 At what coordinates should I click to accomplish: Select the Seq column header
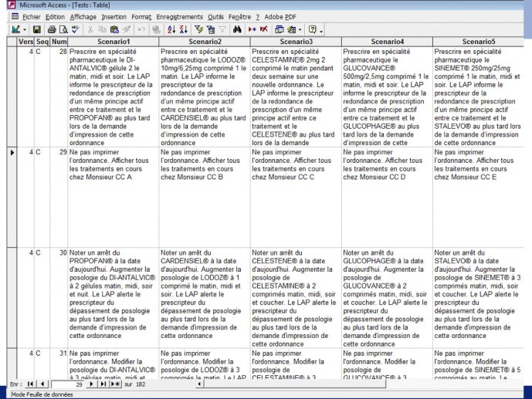[42, 42]
